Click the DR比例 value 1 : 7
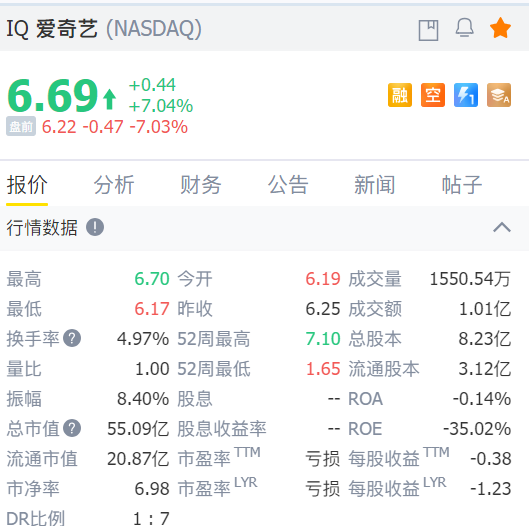Viewport: 529px width, 526px height. pos(151,518)
